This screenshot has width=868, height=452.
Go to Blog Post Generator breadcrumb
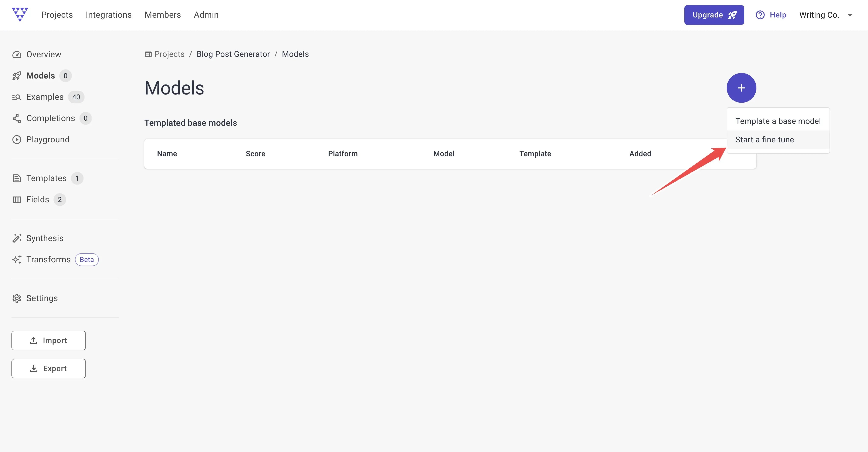233,54
